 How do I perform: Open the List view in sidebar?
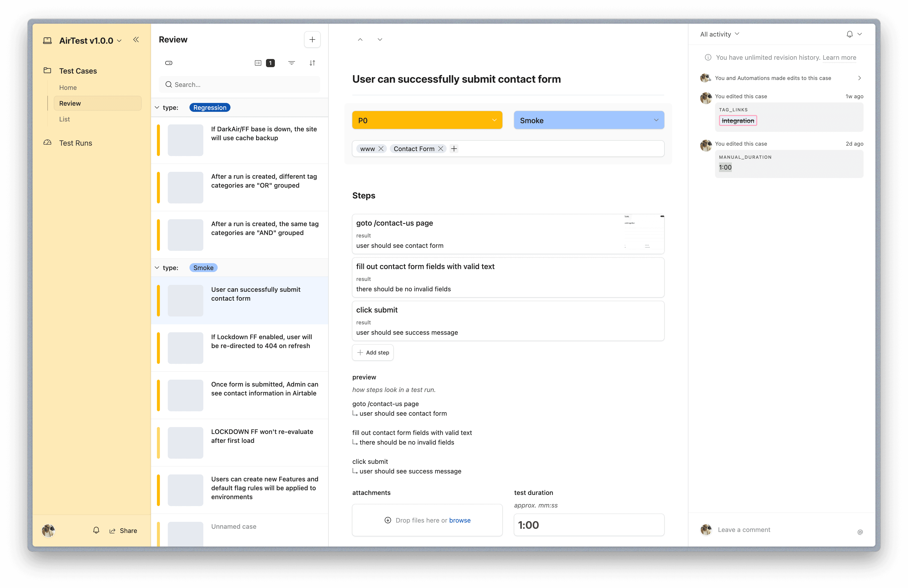64,119
